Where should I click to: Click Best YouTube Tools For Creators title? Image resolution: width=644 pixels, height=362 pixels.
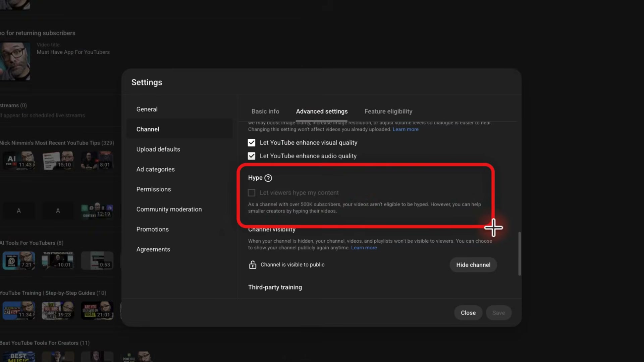(x=45, y=343)
